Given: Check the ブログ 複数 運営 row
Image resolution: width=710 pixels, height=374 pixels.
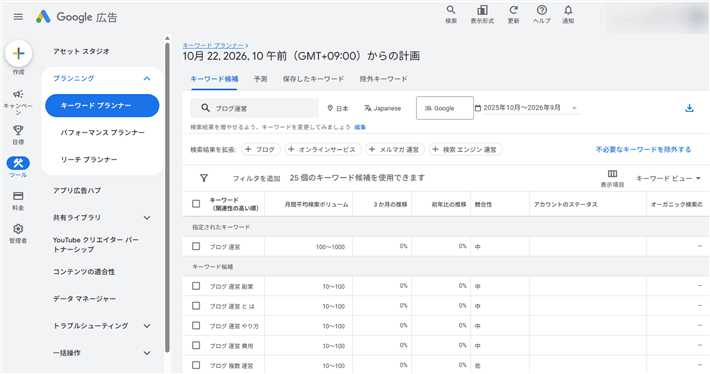Looking at the screenshot, I should pyautogui.click(x=196, y=365).
